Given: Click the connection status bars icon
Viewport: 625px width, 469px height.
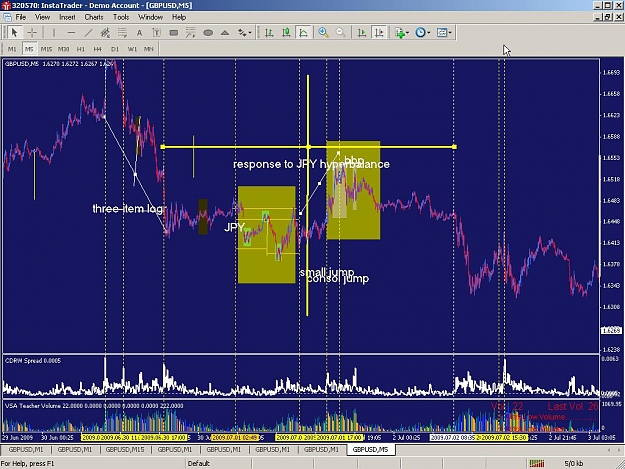Looking at the screenshot, I should tap(537, 463).
